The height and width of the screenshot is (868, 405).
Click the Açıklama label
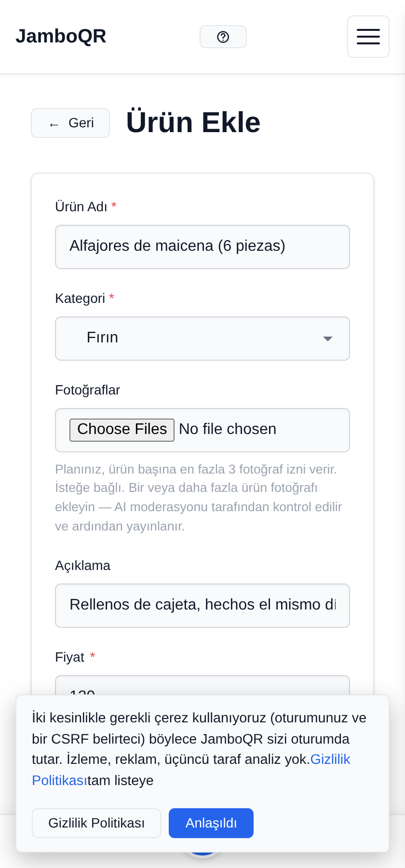83,566
